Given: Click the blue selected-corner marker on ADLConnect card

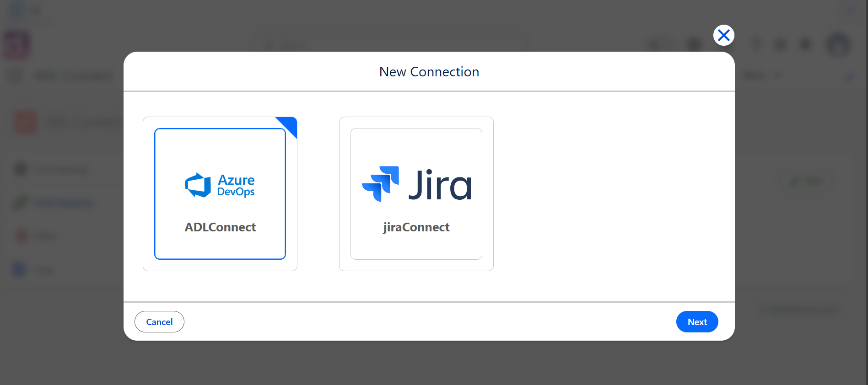Looking at the screenshot, I should coord(289,124).
